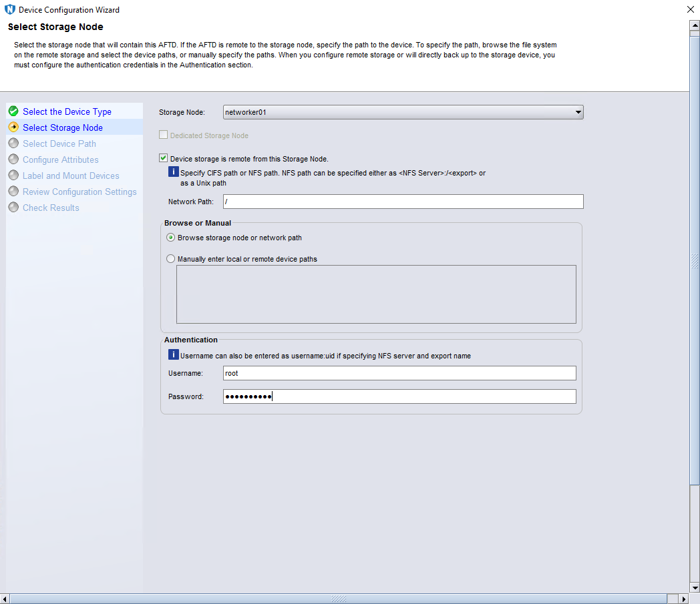
Task: Click the Network Path input field
Action: [403, 202]
